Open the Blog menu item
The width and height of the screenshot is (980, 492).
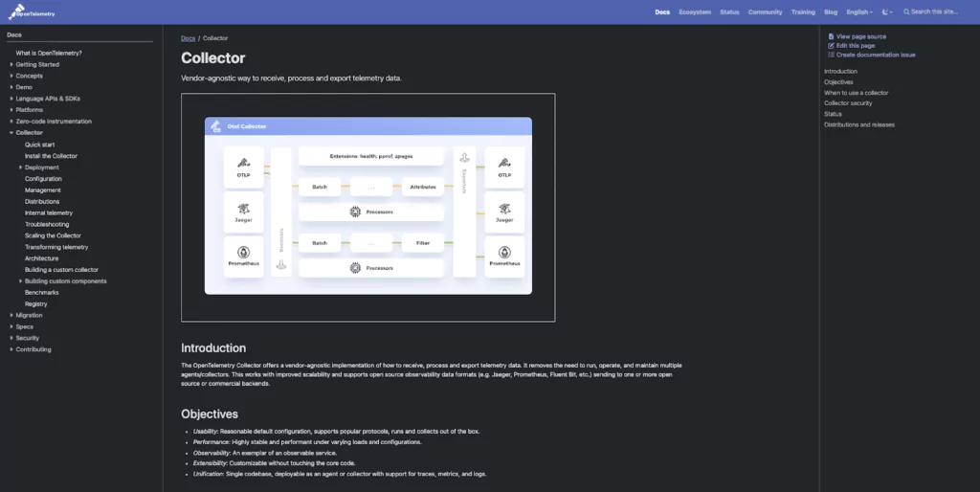coord(831,11)
